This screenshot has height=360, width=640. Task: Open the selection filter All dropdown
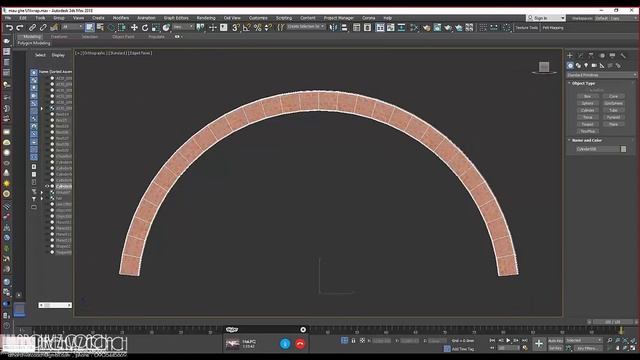point(72,27)
